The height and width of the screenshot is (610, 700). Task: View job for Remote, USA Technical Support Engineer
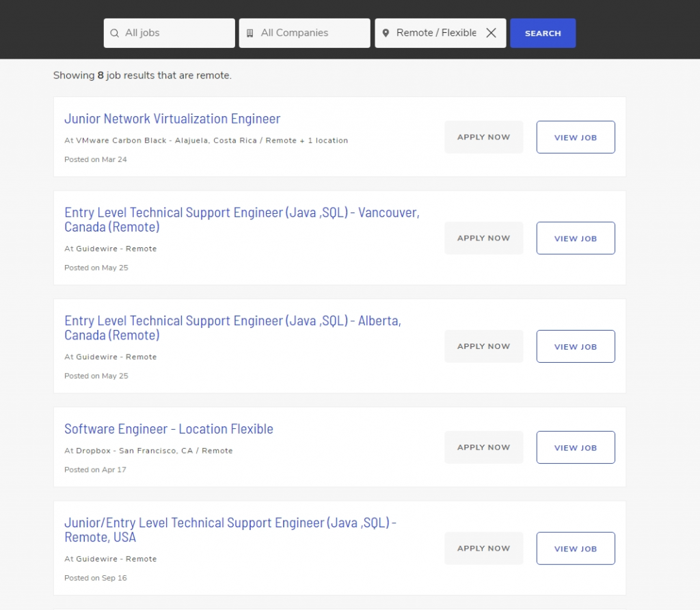point(576,548)
